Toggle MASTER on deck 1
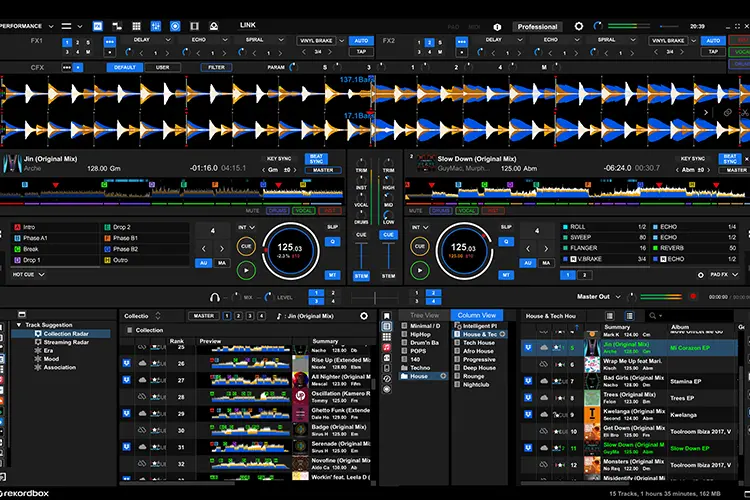 (x=323, y=170)
